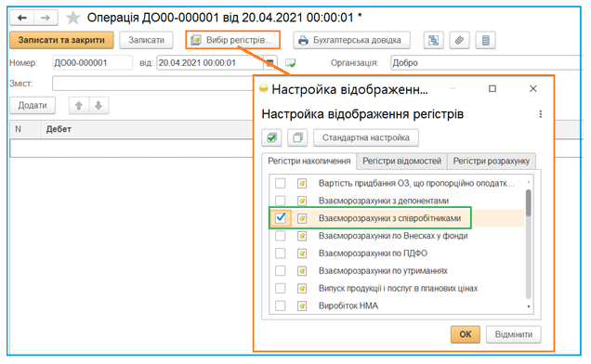
Task: Move row up with arrow button
Action: (79, 106)
